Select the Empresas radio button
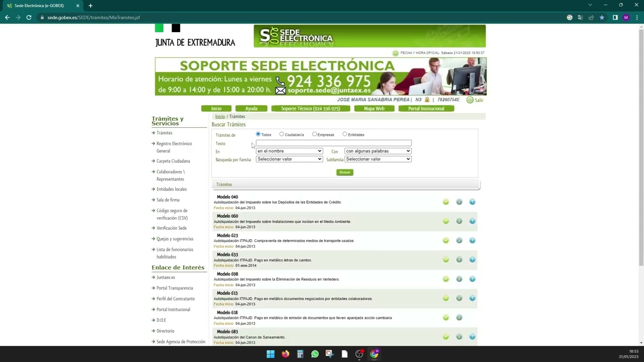Image resolution: width=644 pixels, height=362 pixels. pyautogui.click(x=315, y=134)
